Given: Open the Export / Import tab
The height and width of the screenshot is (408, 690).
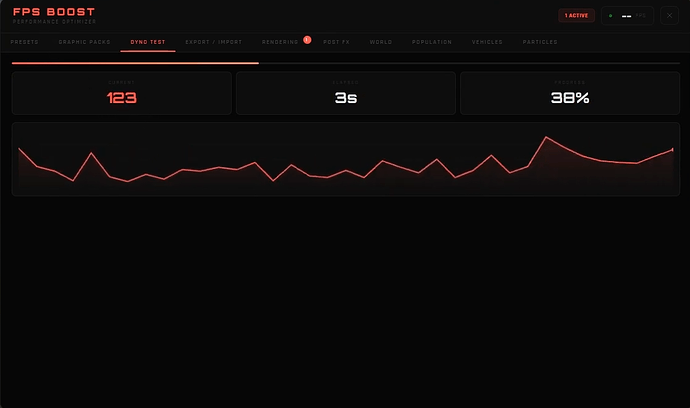Looking at the screenshot, I should coord(213,42).
